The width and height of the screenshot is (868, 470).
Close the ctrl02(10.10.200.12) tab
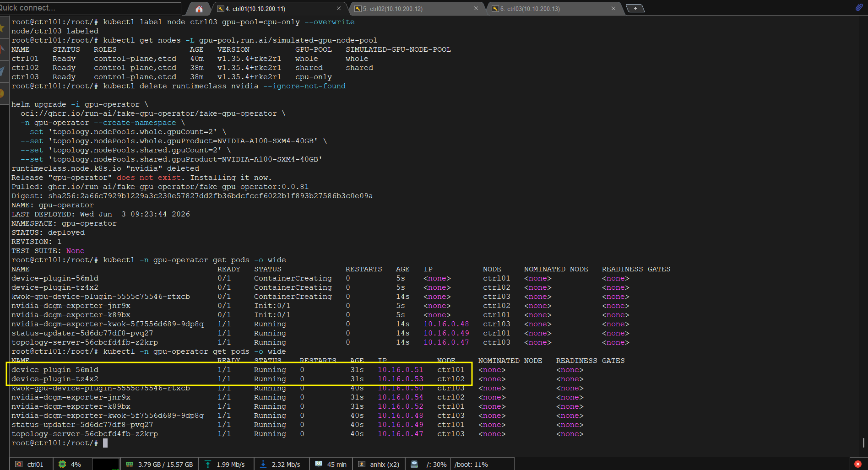(476, 8)
